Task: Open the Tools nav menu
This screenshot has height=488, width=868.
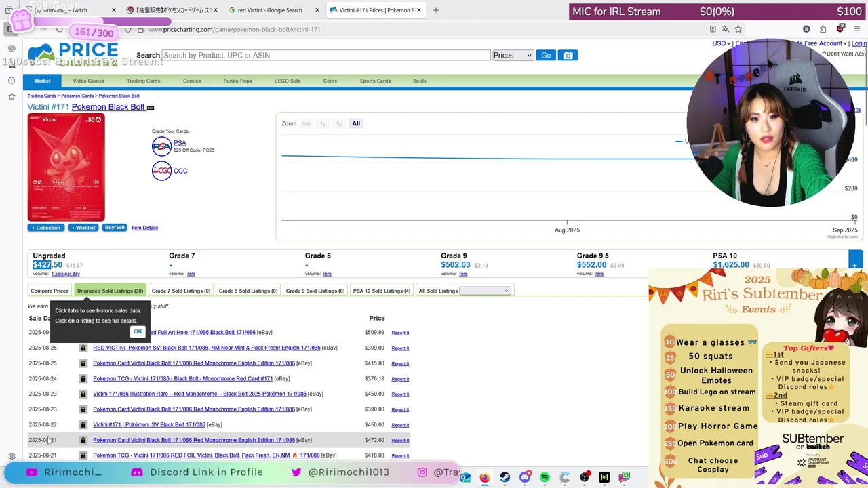Action: pyautogui.click(x=420, y=81)
